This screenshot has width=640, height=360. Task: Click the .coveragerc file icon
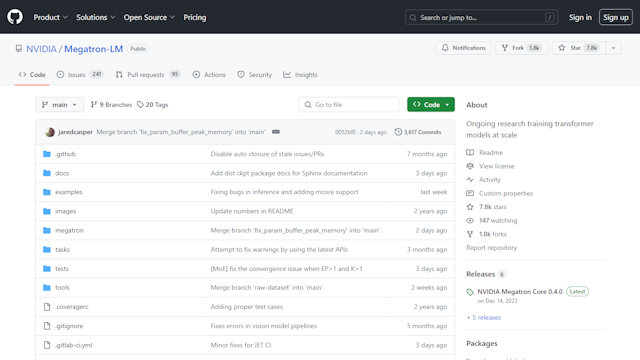(47, 307)
